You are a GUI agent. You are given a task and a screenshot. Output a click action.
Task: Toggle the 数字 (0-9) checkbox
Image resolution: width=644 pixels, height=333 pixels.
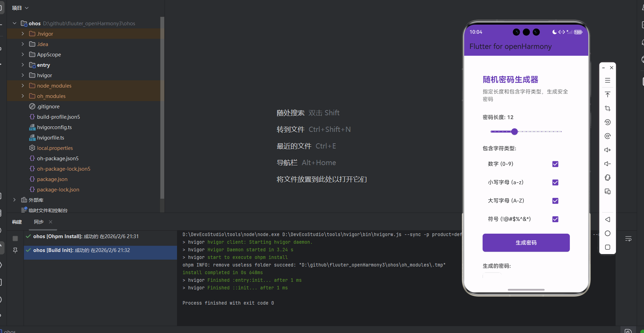coord(555,164)
